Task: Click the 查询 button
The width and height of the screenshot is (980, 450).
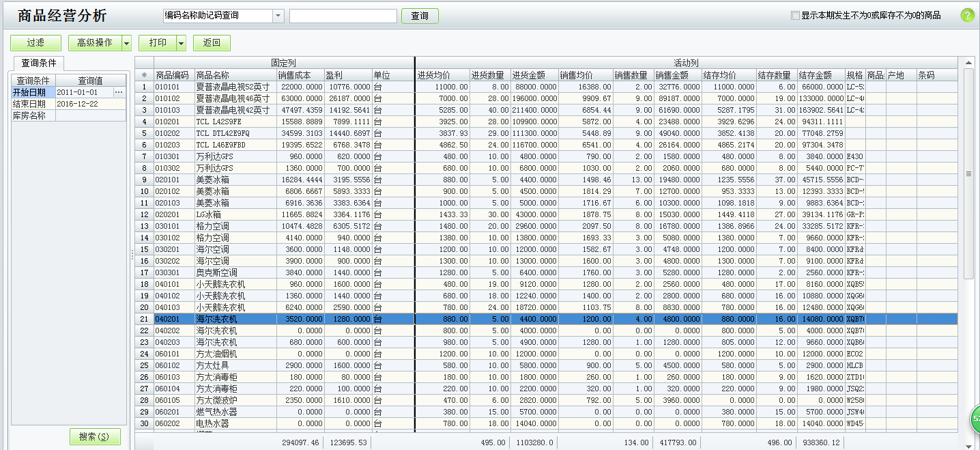Action: pos(420,16)
